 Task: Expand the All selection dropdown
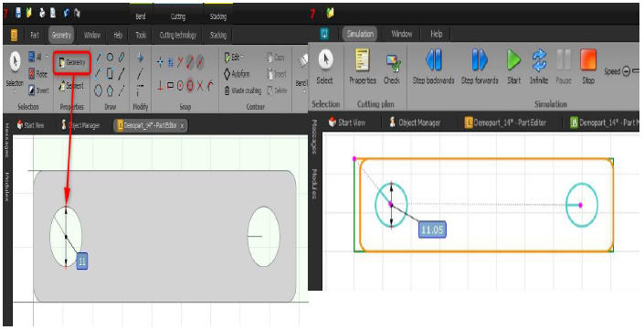[x=47, y=57]
